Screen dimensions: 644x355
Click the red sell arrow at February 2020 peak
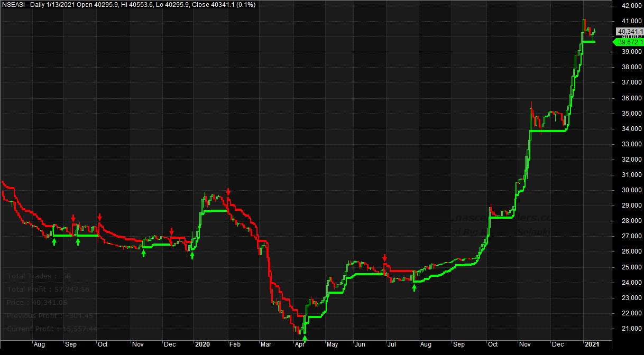[x=228, y=191]
